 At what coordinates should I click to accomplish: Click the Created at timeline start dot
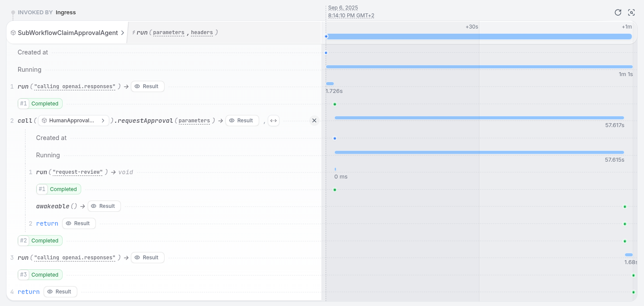pos(326,53)
